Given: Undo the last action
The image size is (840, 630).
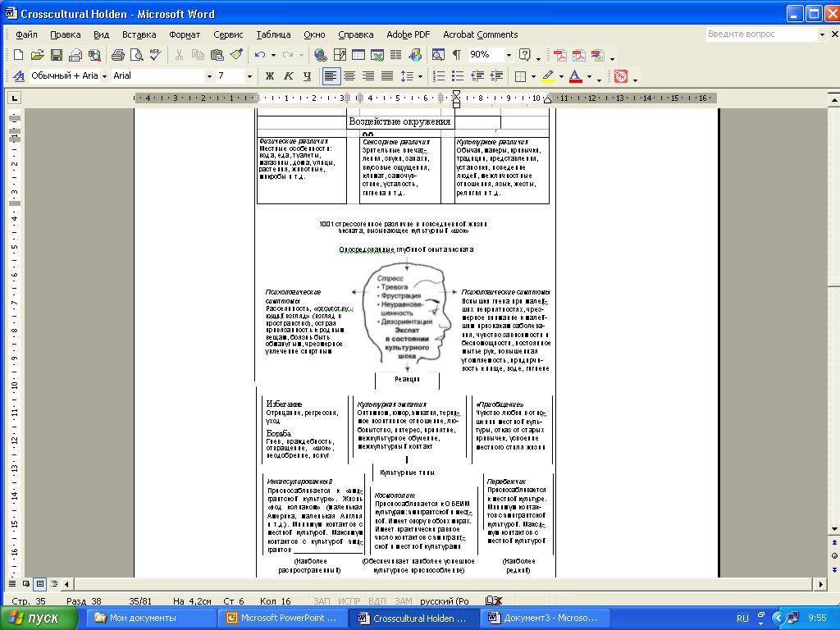Looking at the screenshot, I should coord(260,55).
